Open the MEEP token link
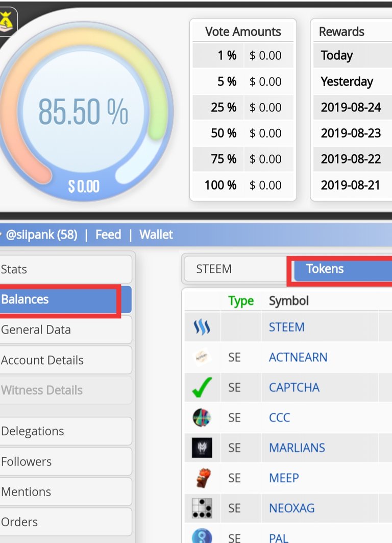Screen dimensions: 392x543 pos(284,478)
